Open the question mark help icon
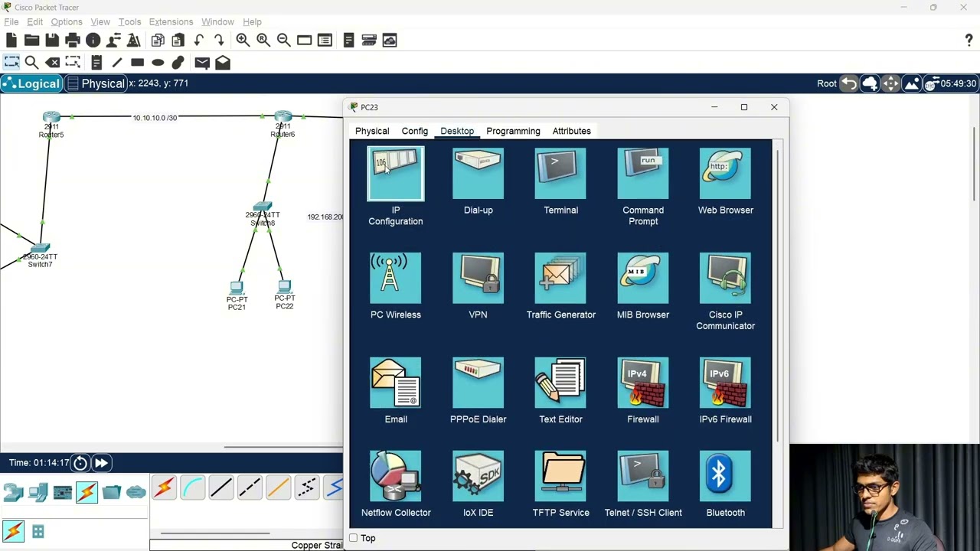Image resolution: width=980 pixels, height=551 pixels. [969, 40]
